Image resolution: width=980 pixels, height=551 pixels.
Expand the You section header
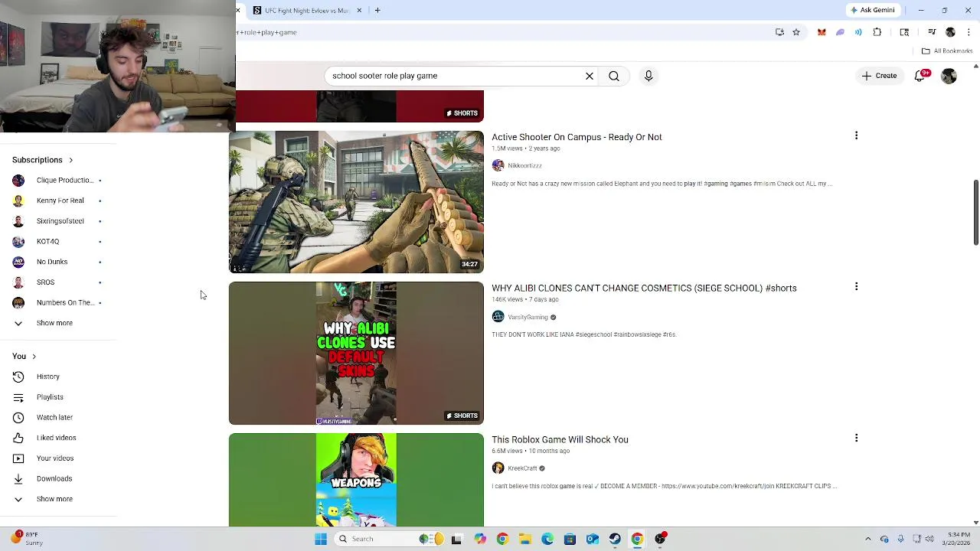tap(24, 357)
